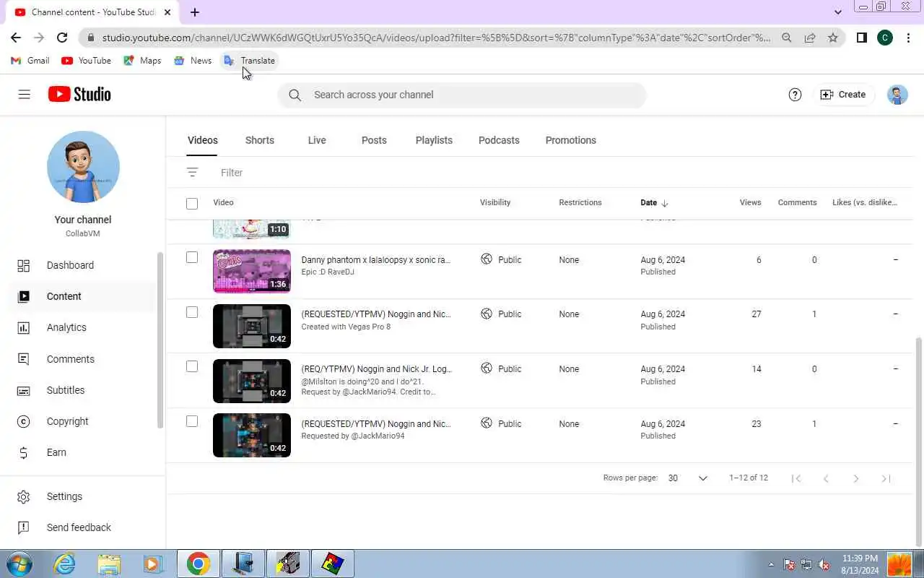Image resolution: width=924 pixels, height=578 pixels.
Task: Click the browser Back arrow
Action: 16,38
